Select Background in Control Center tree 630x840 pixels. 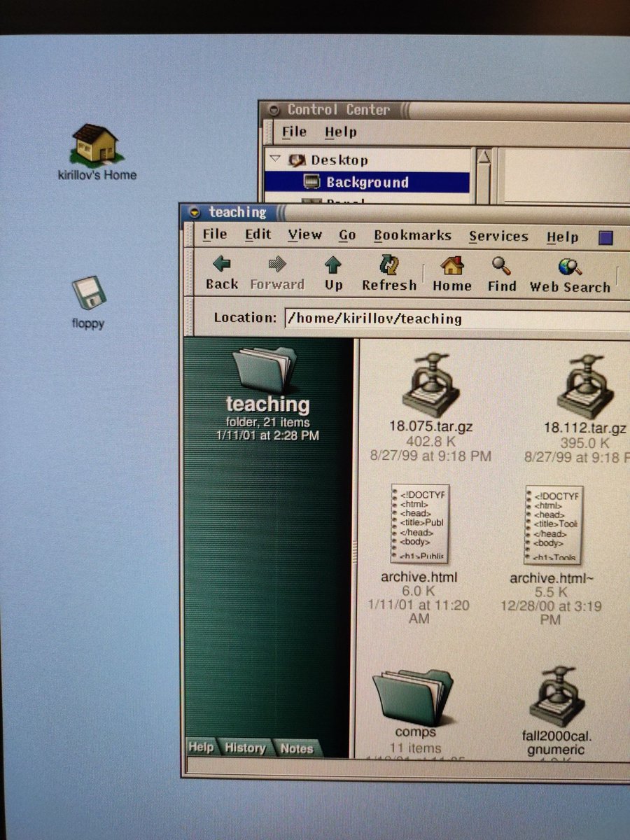tap(366, 183)
